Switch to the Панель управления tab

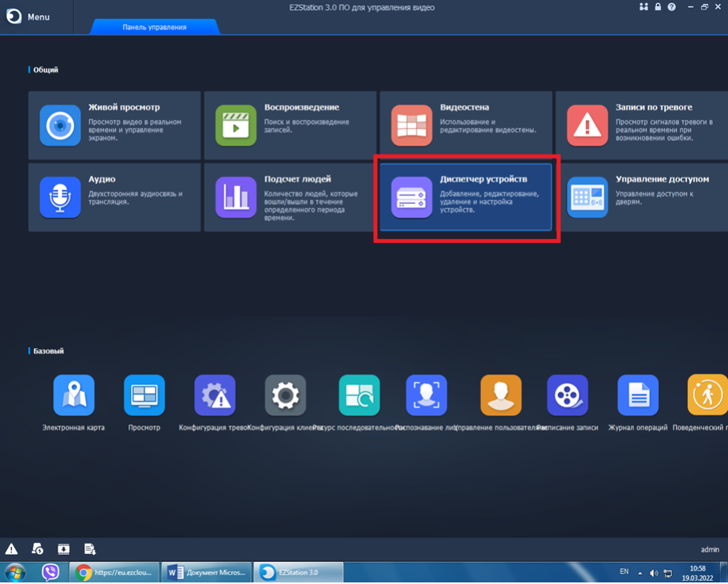[155, 27]
